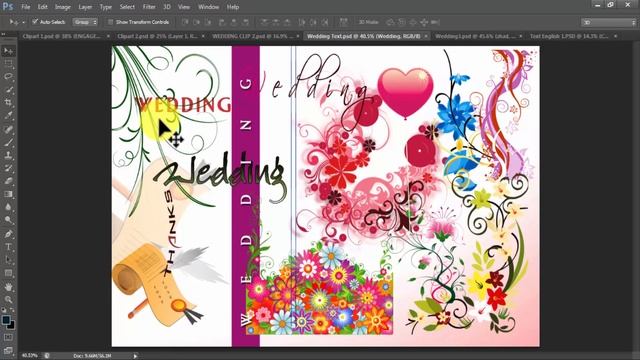Open the Edit menu
The width and height of the screenshot is (640, 360).
pyautogui.click(x=42, y=7)
